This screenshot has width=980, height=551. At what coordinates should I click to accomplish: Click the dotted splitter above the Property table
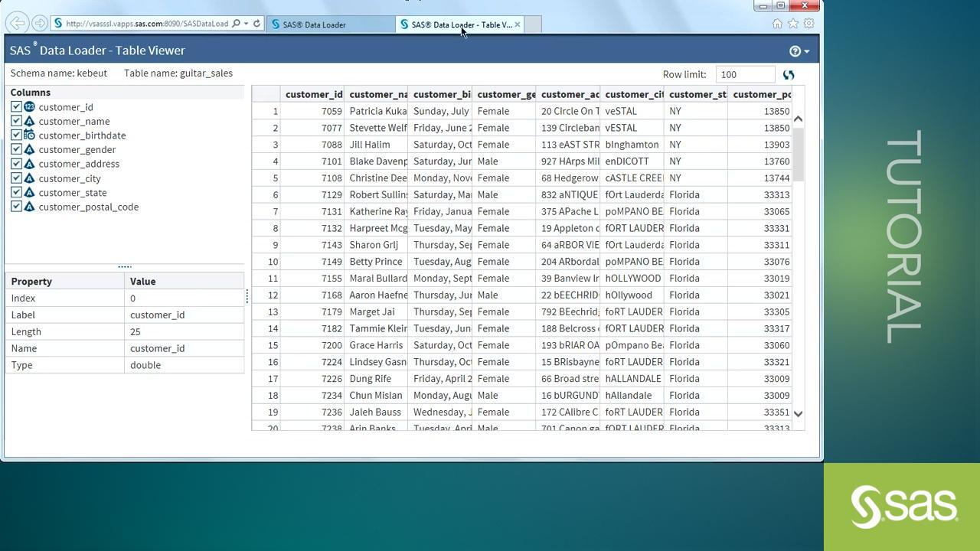pyautogui.click(x=124, y=266)
